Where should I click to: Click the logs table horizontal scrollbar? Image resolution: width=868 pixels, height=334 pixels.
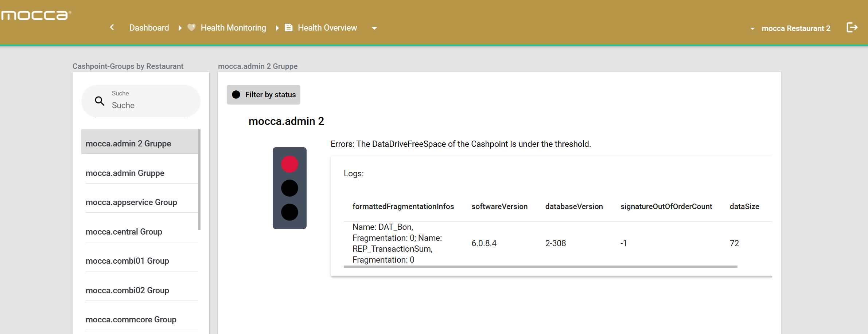[x=540, y=267]
